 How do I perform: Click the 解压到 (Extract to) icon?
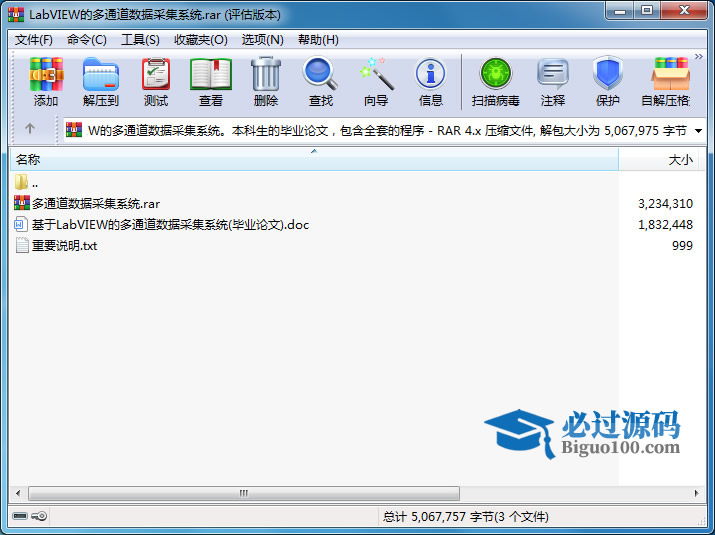tap(101, 81)
